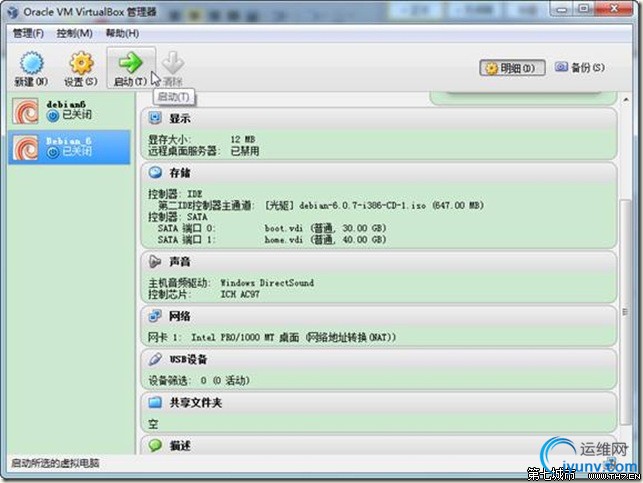643x483 pixels.
Task: Open 设置 (Settings) gear toolbar icon
Action: (x=81, y=64)
